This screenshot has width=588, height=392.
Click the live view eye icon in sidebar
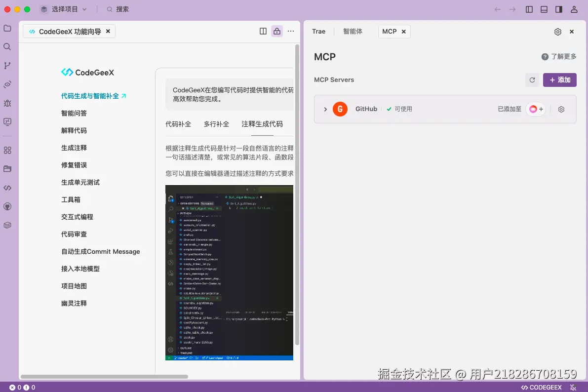(x=7, y=84)
